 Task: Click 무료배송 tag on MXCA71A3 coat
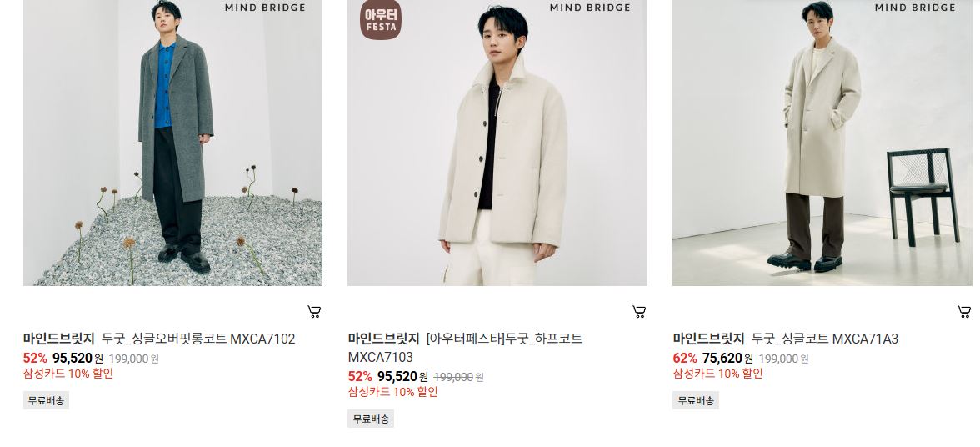pyautogui.click(x=696, y=401)
